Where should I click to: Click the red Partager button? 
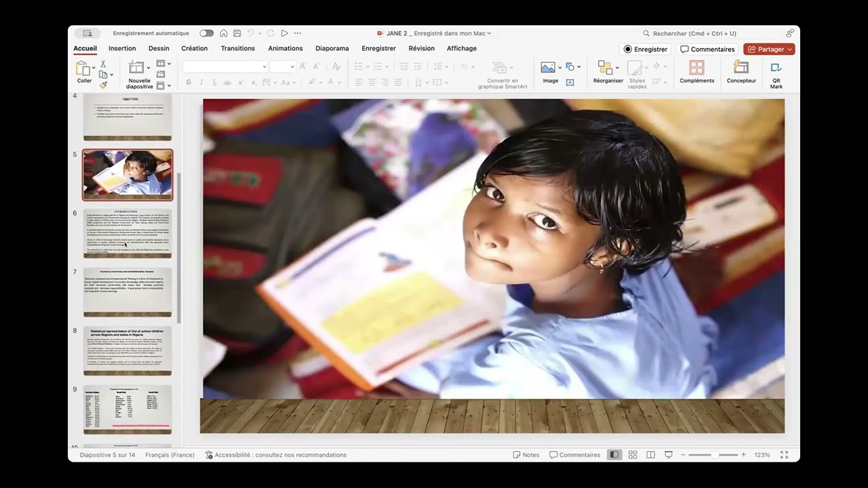tap(769, 49)
